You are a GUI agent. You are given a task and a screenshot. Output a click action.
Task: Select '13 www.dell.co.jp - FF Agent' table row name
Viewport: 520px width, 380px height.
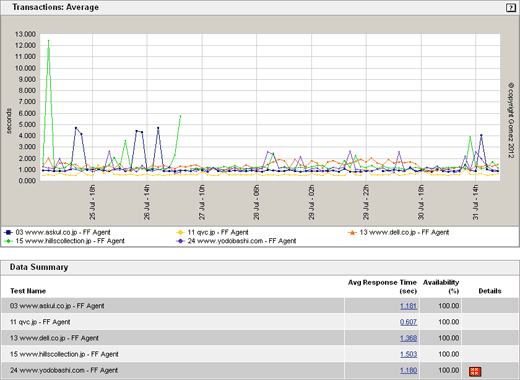click(x=54, y=338)
